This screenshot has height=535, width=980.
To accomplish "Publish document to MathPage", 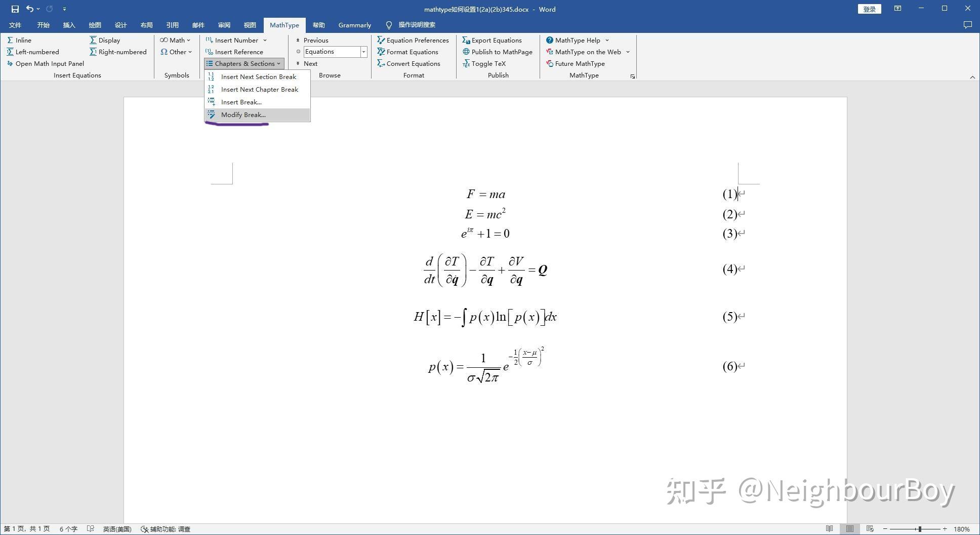I will [x=502, y=52].
